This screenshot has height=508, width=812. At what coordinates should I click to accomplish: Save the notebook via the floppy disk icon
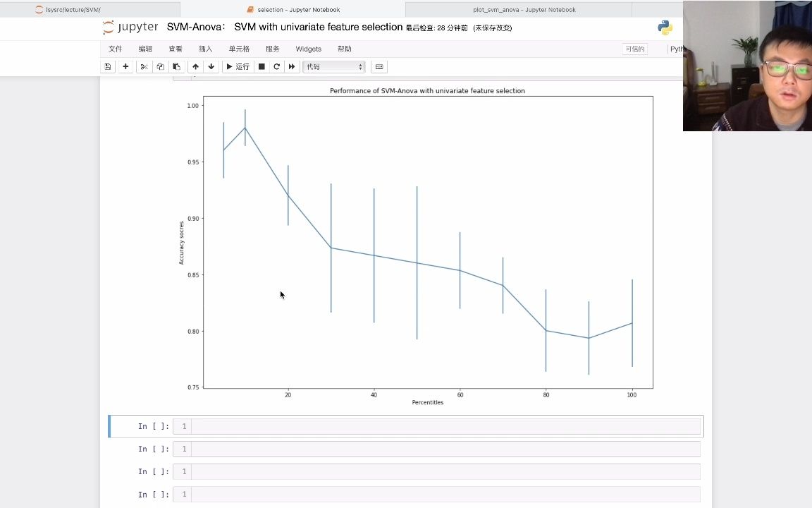tap(108, 66)
